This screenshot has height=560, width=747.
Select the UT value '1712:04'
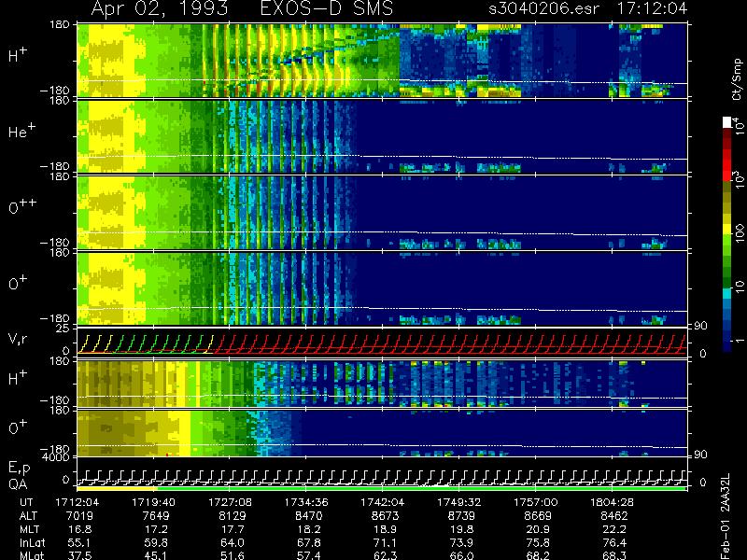(78, 502)
